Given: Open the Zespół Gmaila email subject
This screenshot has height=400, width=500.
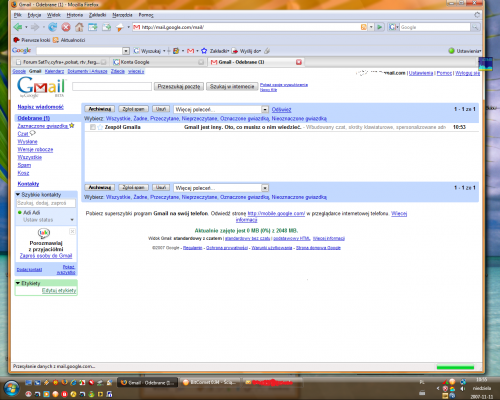Looking at the screenshot, I should (x=242, y=127).
